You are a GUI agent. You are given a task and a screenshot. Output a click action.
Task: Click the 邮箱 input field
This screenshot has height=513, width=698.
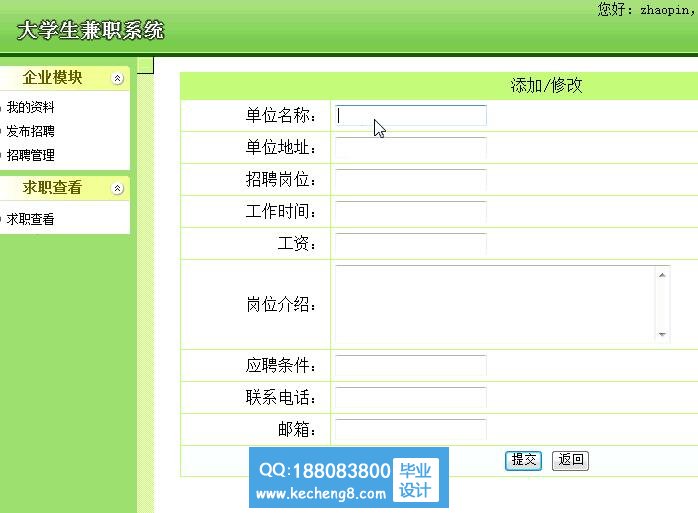[411, 429]
